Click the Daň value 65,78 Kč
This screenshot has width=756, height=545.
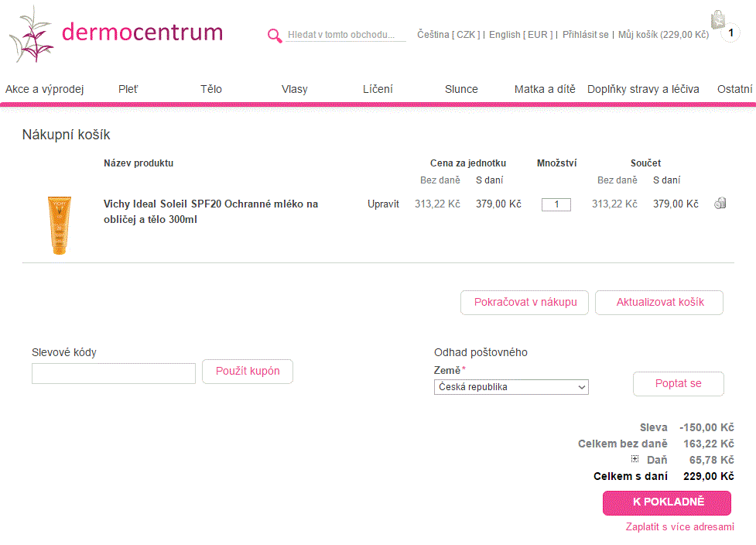click(x=712, y=460)
